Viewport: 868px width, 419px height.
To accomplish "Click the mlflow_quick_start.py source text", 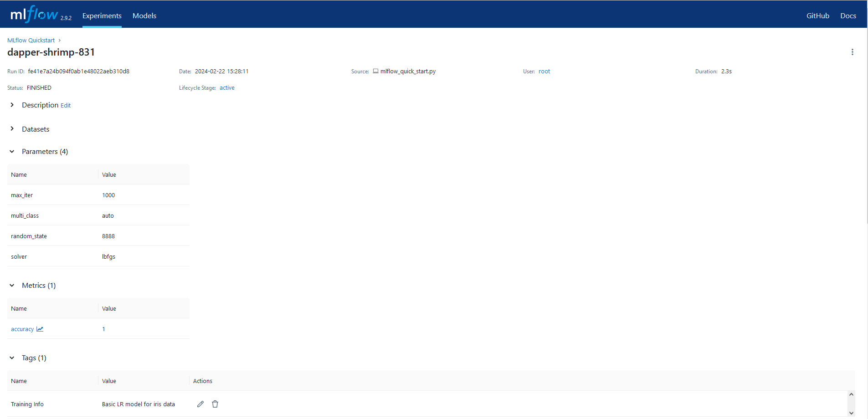I will pos(408,71).
